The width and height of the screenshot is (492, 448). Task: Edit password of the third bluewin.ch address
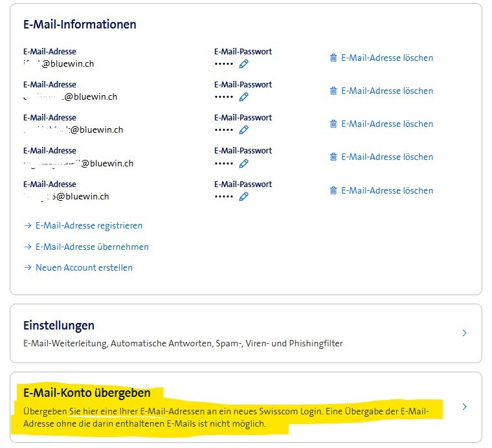(x=243, y=129)
